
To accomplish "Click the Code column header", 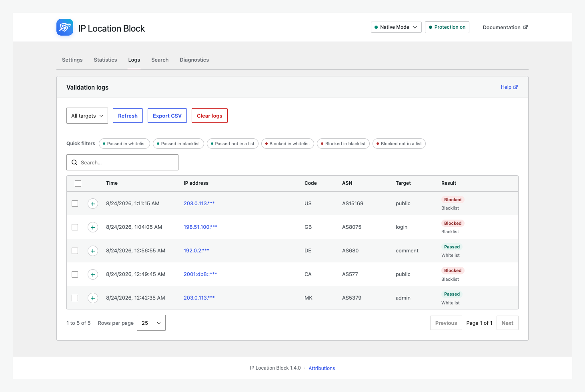I will tap(311, 183).
